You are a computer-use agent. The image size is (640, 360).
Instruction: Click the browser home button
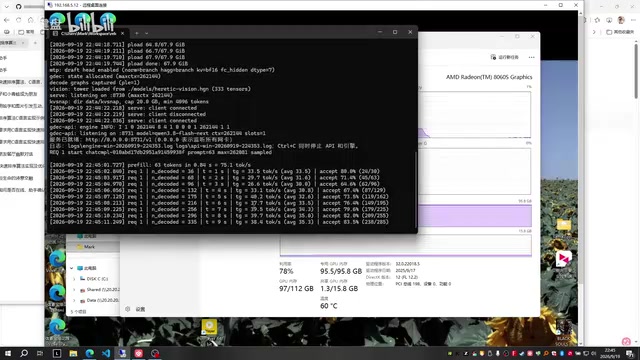(x=31, y=20)
